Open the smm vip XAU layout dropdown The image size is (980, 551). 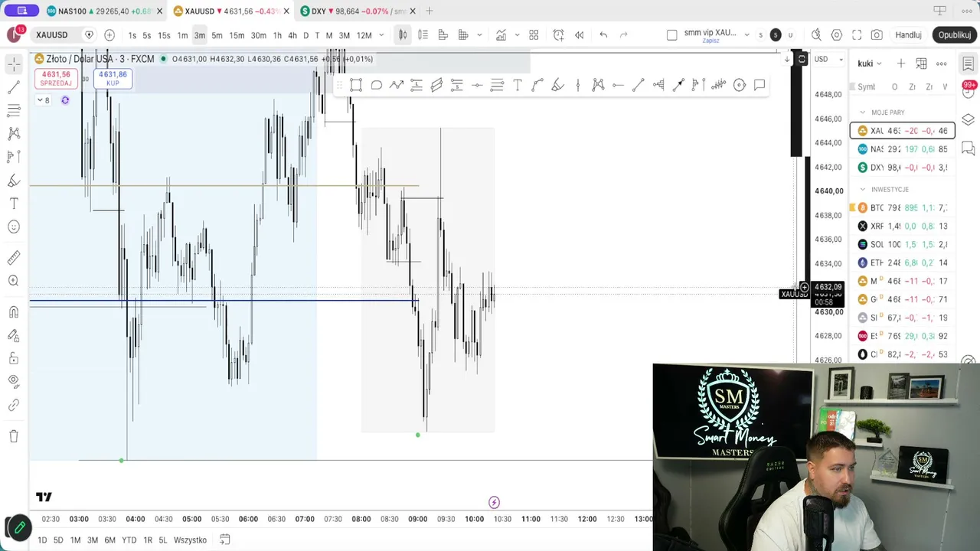747,35
